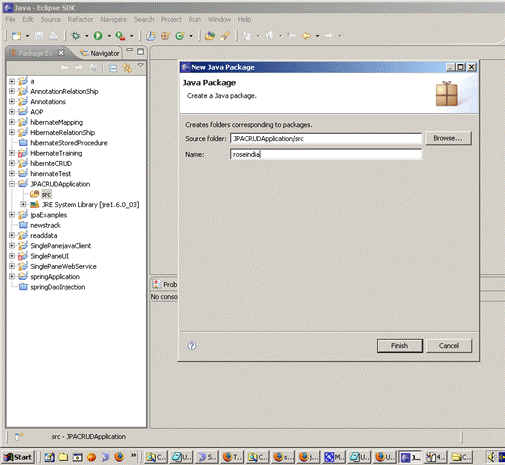Select the SinglePanejavaClient project
The width and height of the screenshot is (505, 465).
(60, 246)
